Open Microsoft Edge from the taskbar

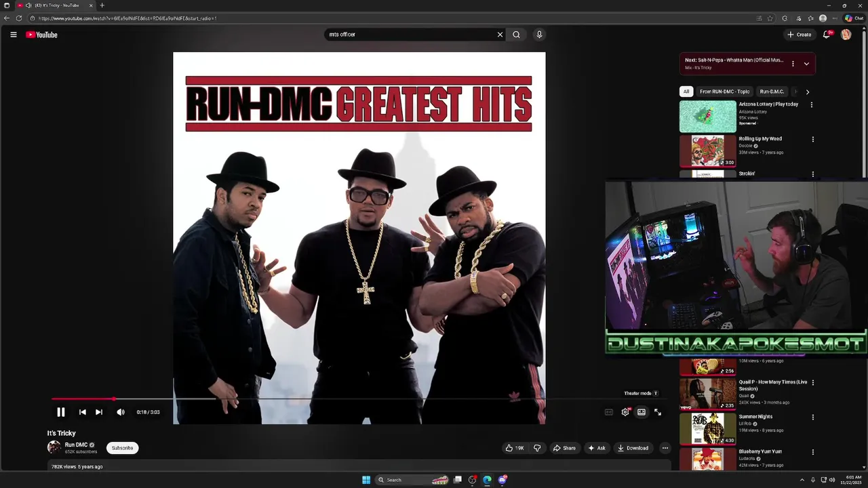tap(487, 480)
